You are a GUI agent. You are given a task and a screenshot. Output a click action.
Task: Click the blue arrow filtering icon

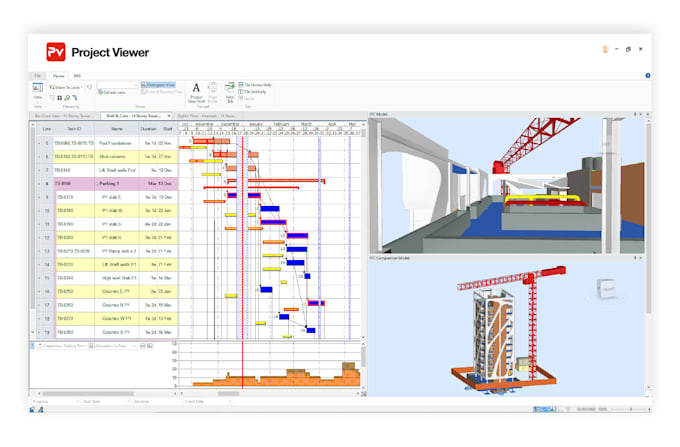pos(75,98)
